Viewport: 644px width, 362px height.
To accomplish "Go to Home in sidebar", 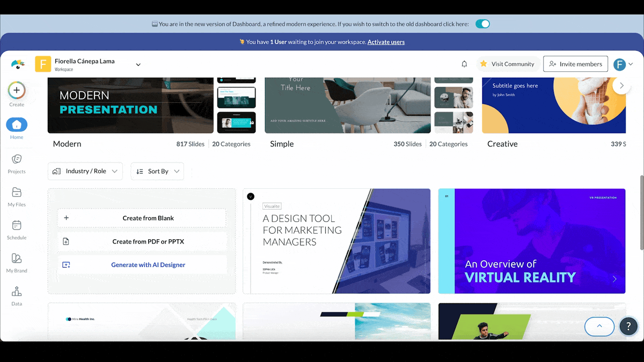I will point(17,125).
